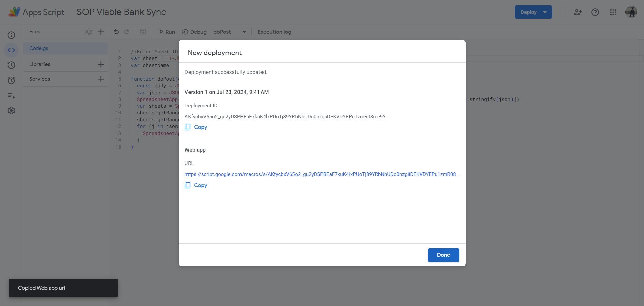Open Help question mark icon
644x306 pixels.
(595, 12)
